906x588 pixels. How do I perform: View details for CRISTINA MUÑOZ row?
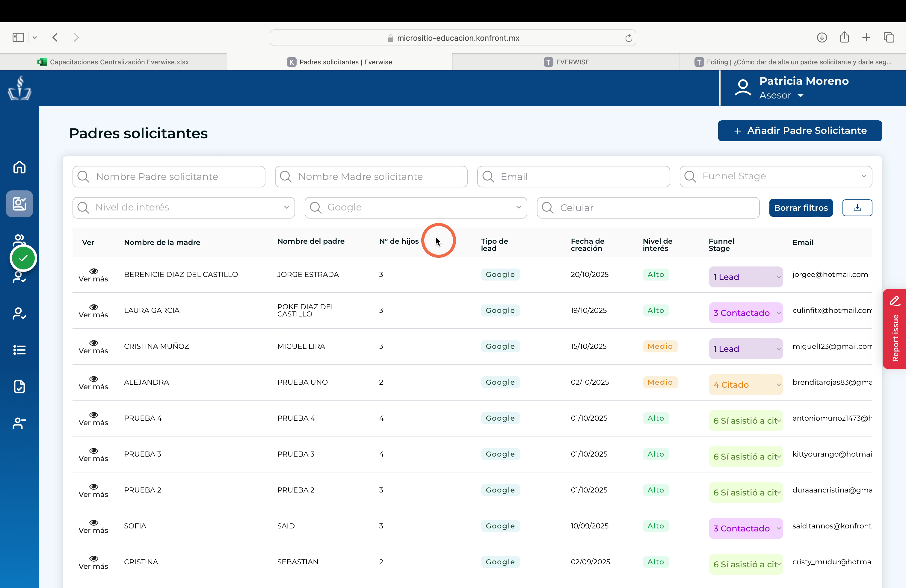point(93,346)
